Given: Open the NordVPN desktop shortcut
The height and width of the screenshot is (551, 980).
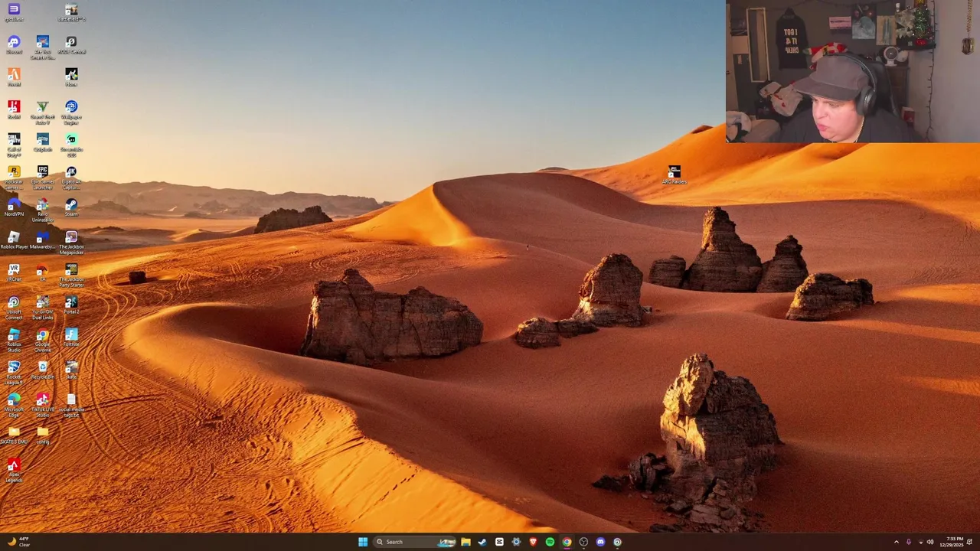Looking at the screenshot, I should pyautogui.click(x=14, y=208).
